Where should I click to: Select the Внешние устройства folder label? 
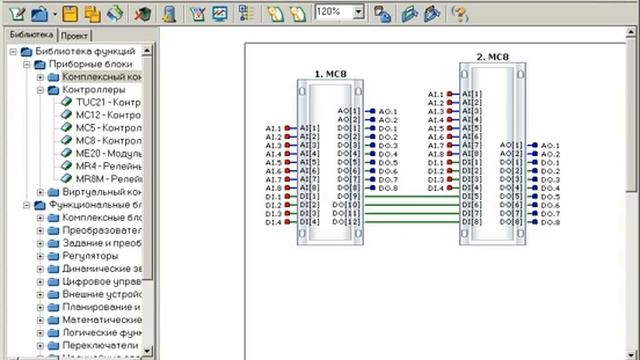(x=102, y=294)
